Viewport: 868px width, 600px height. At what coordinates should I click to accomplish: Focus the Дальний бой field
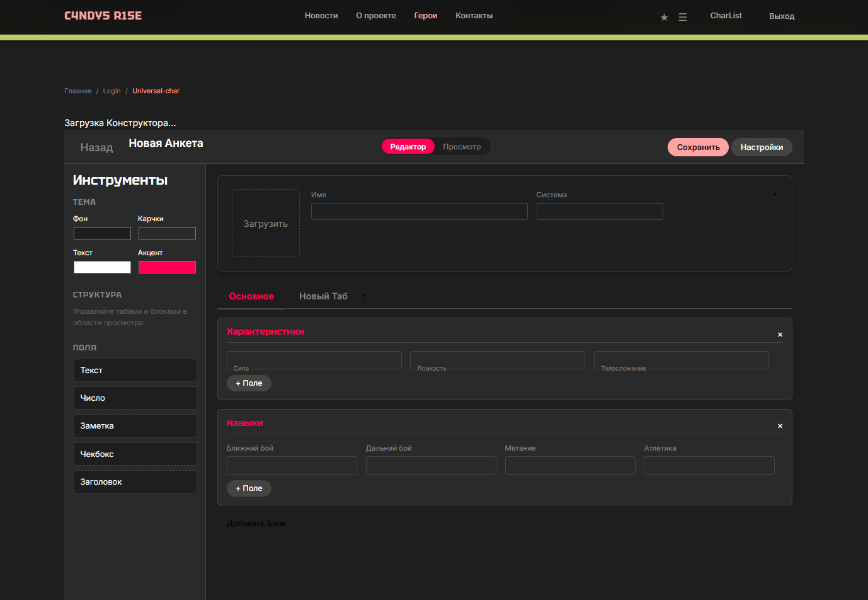pyautogui.click(x=431, y=465)
